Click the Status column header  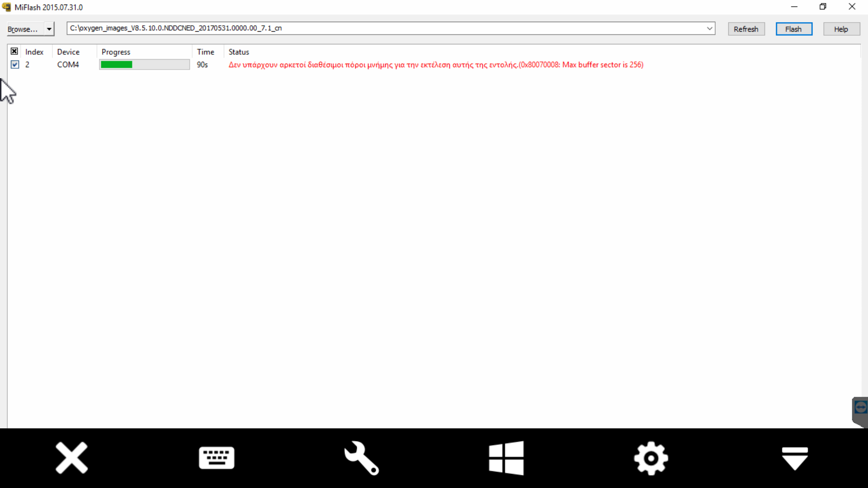coord(239,52)
